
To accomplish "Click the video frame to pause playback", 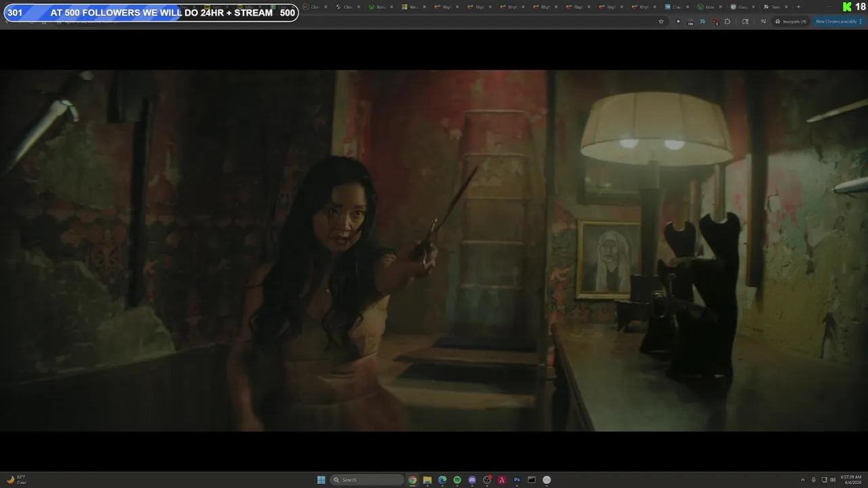I will pos(434,250).
